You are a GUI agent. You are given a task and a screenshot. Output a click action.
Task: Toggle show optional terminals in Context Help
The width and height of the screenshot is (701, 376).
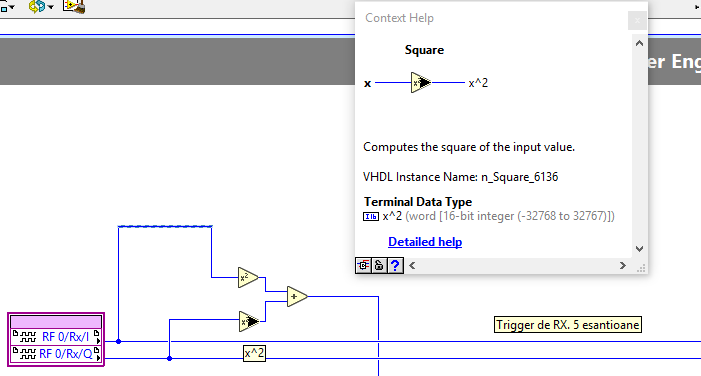363,266
